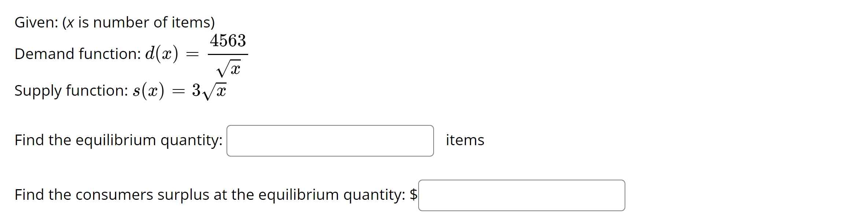
Task: Click the word 'items' after the first input
Action: tap(464, 140)
